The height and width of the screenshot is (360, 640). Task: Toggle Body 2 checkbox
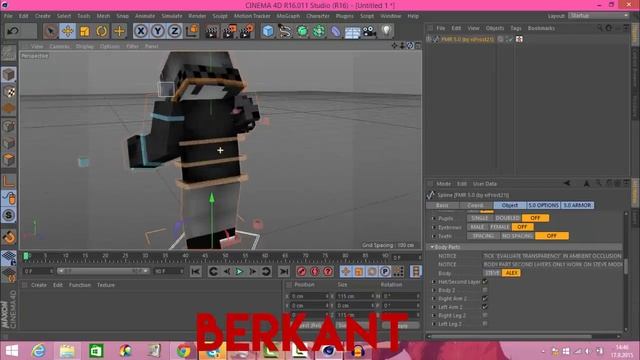tap(485, 290)
